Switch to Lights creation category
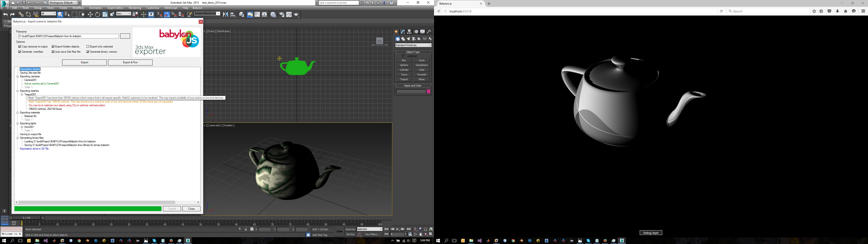 [x=408, y=39]
